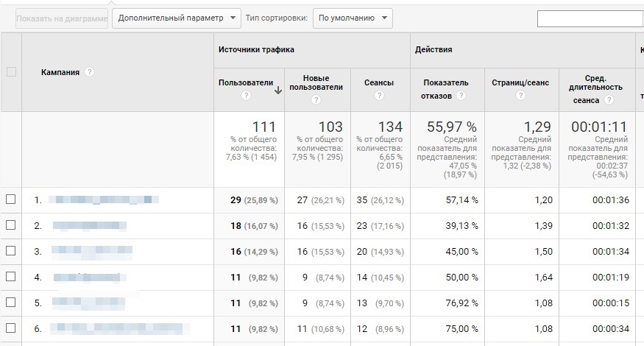Image resolution: width=644 pixels, height=346 pixels.
Task: Click pages per session cell 1,64
Action: 543,278
